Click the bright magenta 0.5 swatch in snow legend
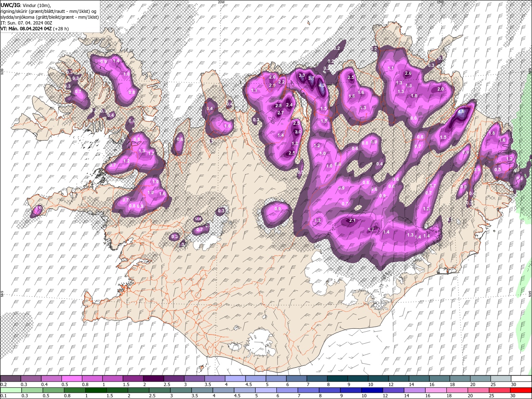This screenshot has width=532, height=399. click(x=71, y=379)
